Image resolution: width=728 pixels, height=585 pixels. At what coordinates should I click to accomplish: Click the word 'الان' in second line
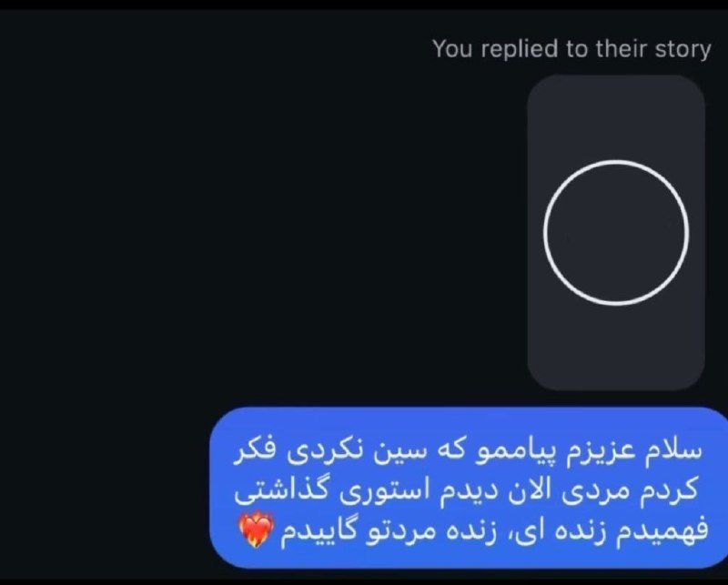pos(531,490)
